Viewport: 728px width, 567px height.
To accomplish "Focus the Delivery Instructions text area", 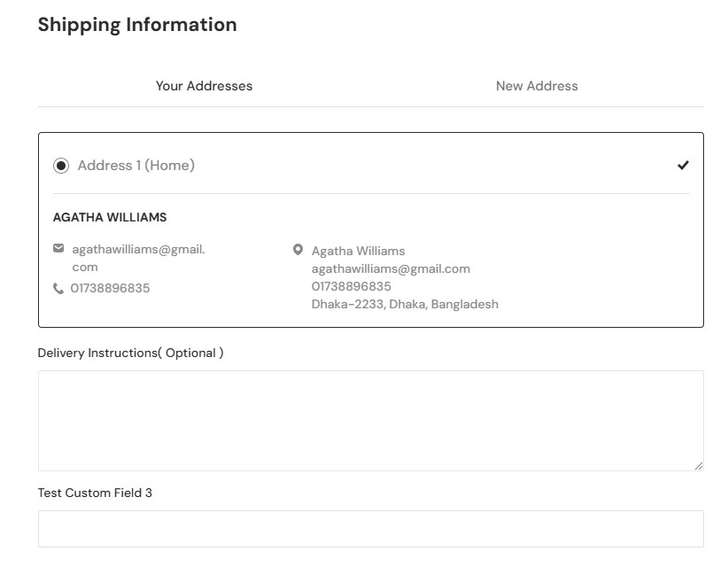I will click(x=370, y=420).
